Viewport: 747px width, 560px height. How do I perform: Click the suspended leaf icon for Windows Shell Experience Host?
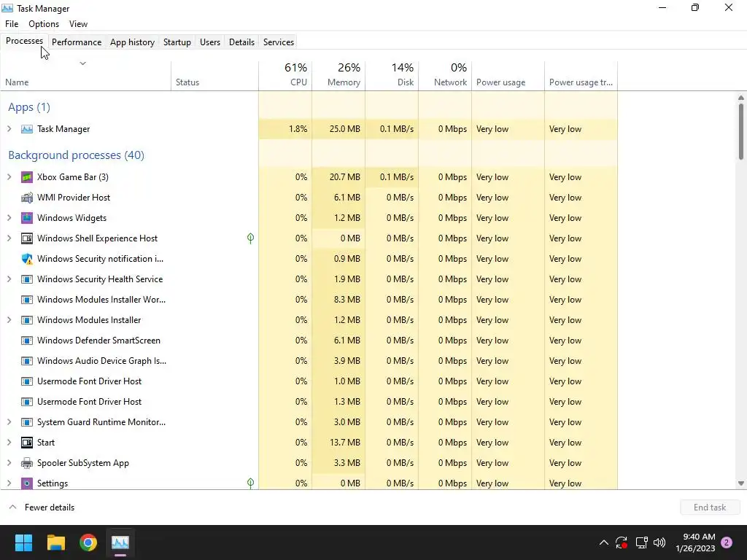[x=251, y=238]
